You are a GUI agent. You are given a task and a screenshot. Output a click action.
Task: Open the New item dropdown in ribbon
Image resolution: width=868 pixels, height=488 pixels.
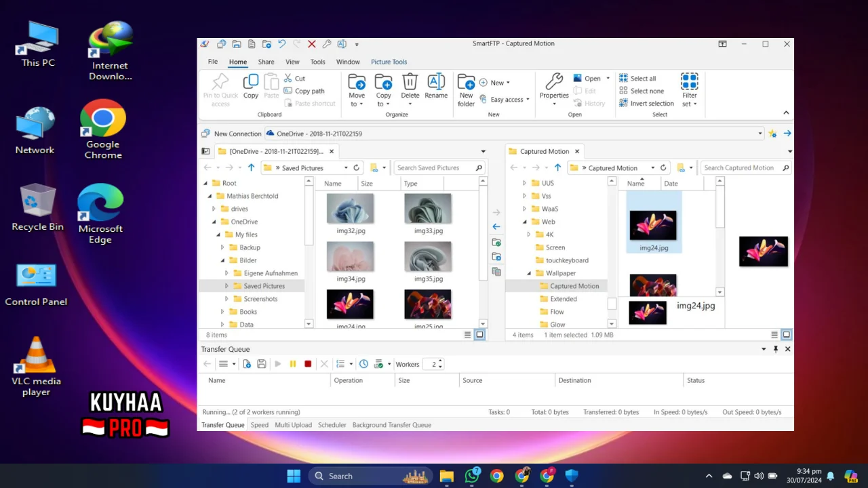coord(494,83)
